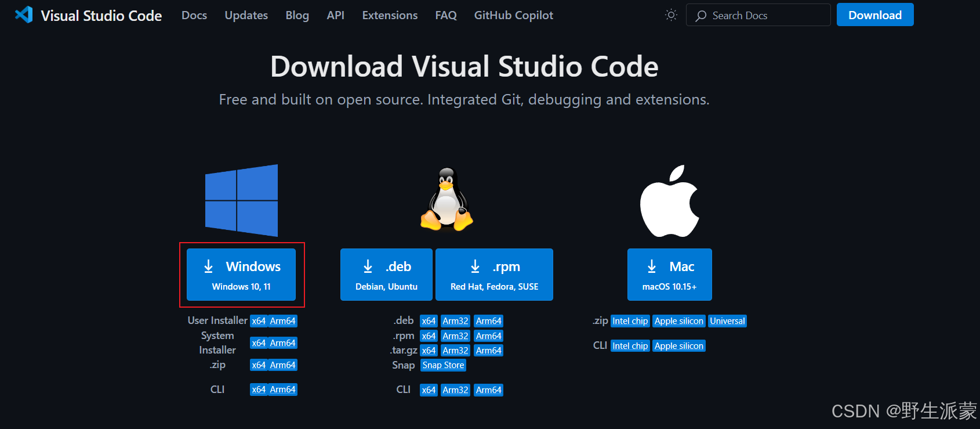Click the Visual Studio Code title text
980x429 pixels.
pos(101,16)
